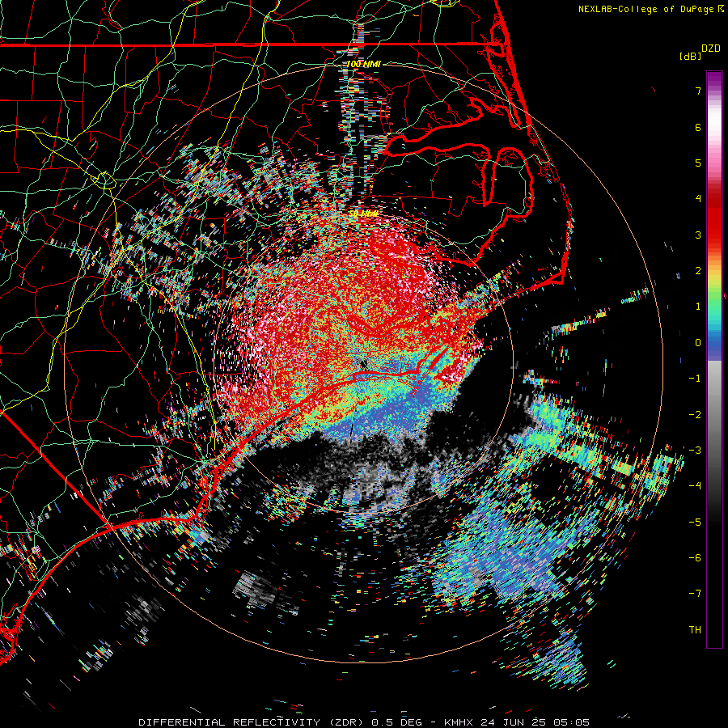Click the DIFFERENTIAL REFLECTIVITY (ZDR) caption text
This screenshot has height=728, width=728.
pos(252,722)
